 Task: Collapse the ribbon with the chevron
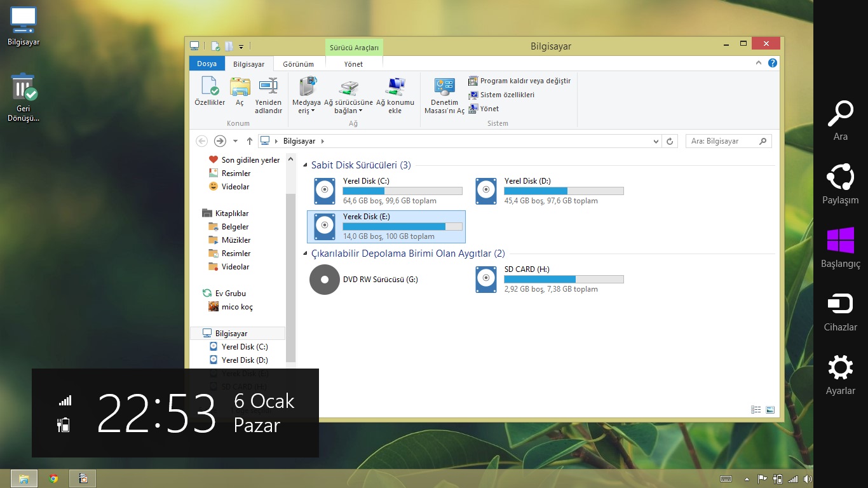759,63
